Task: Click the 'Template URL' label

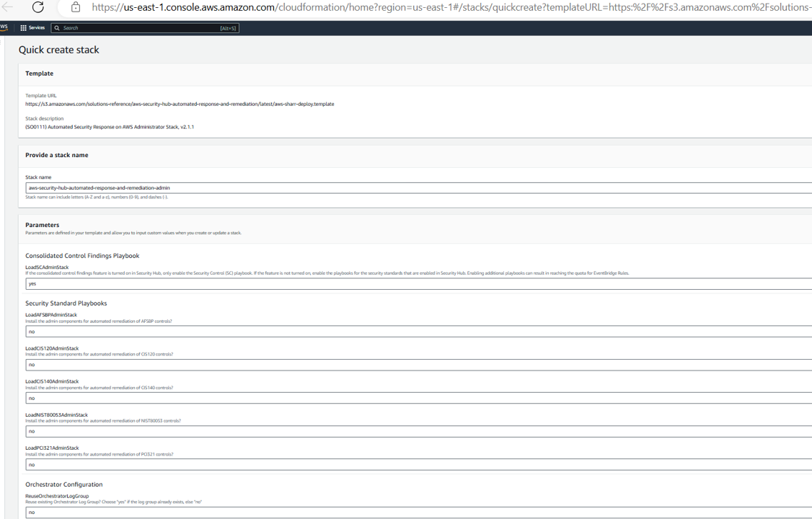Action: (x=41, y=96)
